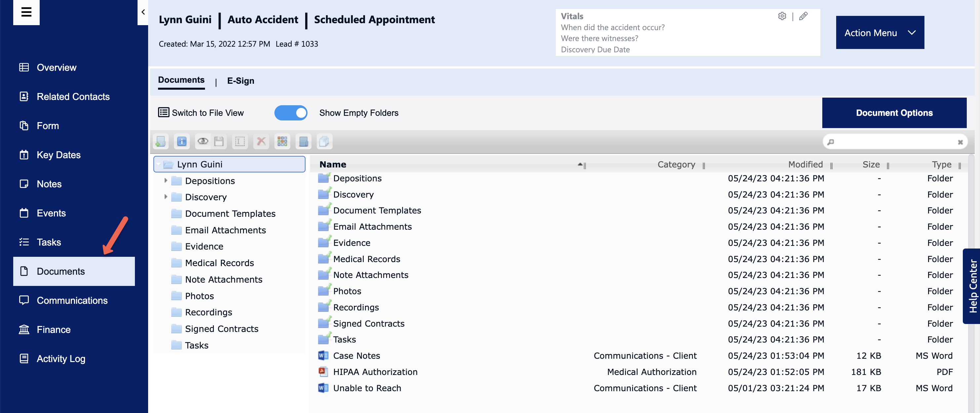Click the rename toolbar icon

[x=240, y=141]
